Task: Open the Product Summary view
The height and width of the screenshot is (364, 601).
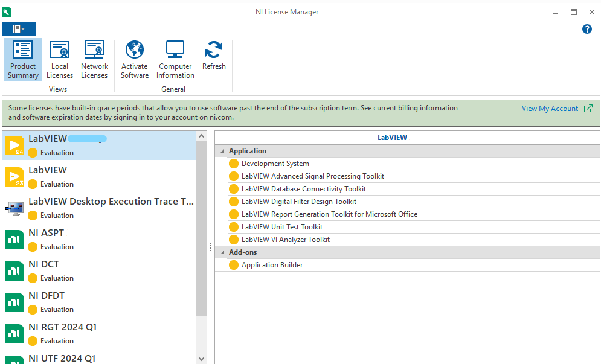Action: pyautogui.click(x=23, y=59)
